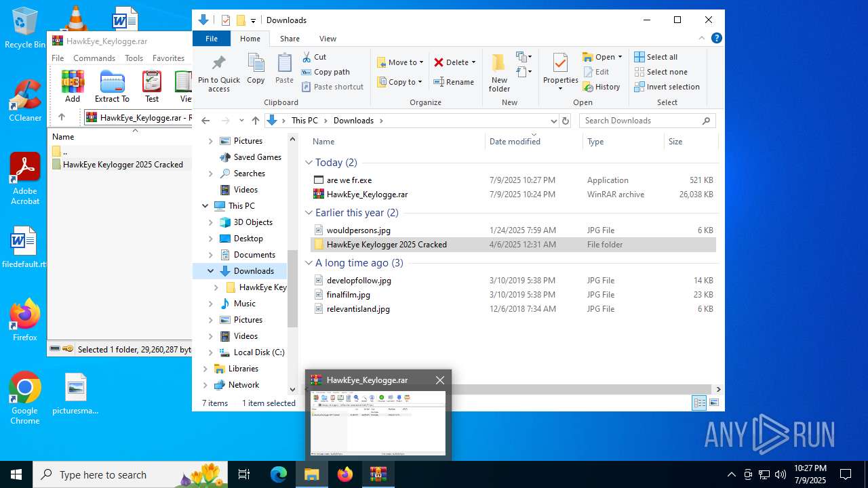This screenshot has height=488, width=868.
Task: Switch to Details view icon in status bar
Action: [699, 403]
